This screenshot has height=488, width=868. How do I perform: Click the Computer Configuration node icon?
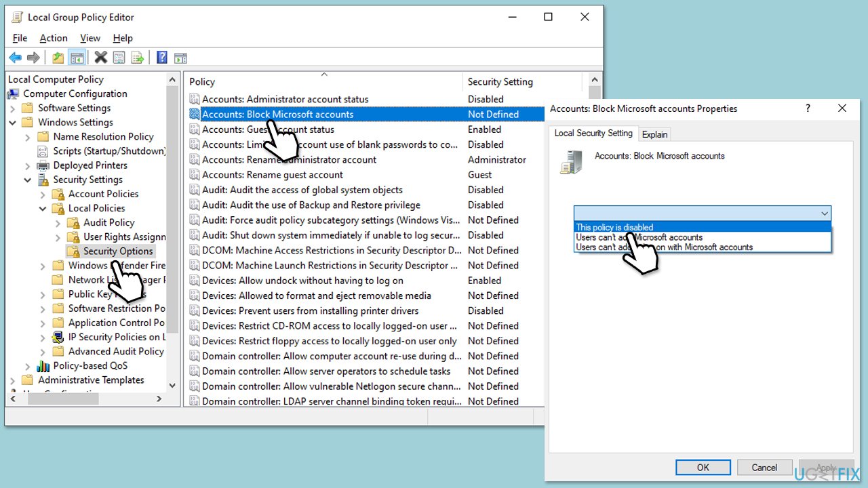click(14, 94)
